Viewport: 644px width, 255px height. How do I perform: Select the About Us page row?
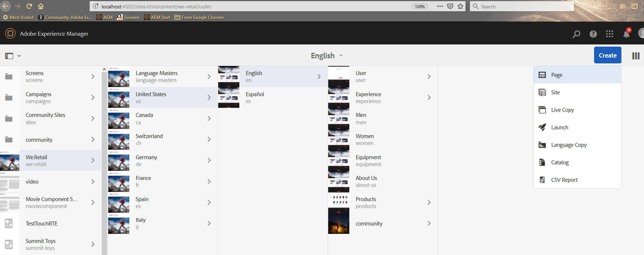click(382, 181)
